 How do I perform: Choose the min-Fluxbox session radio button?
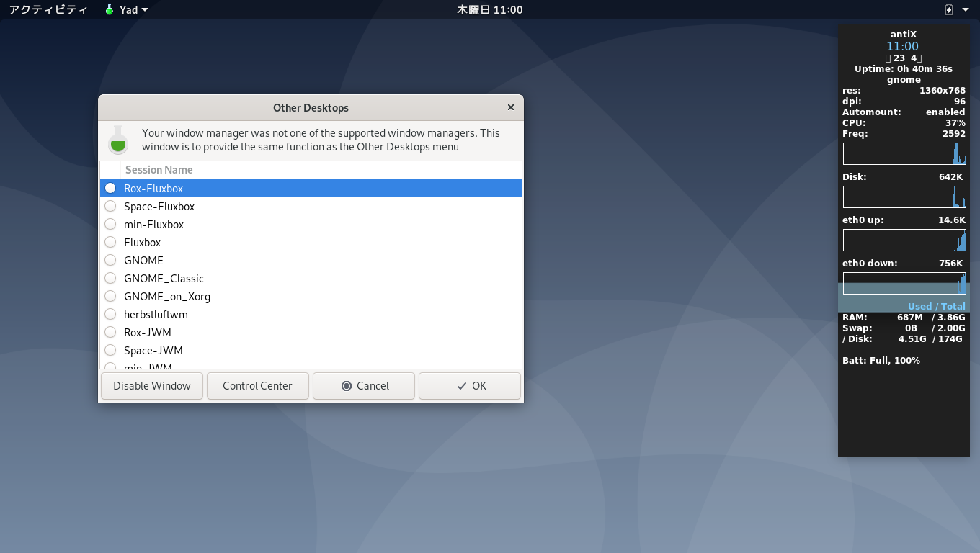(x=110, y=224)
